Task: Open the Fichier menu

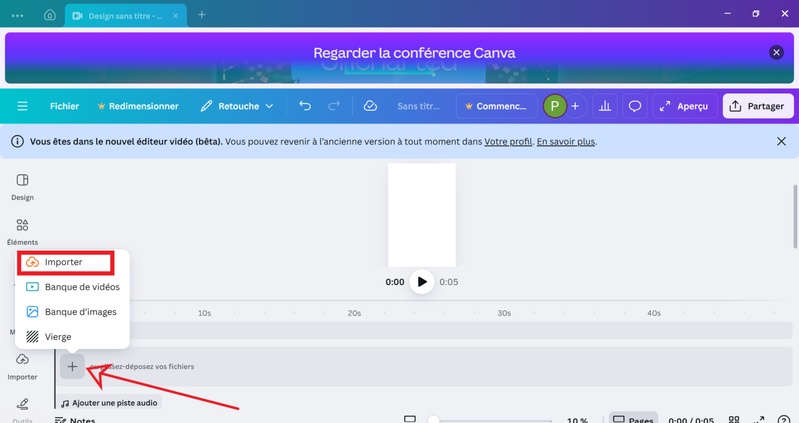Action: click(64, 106)
